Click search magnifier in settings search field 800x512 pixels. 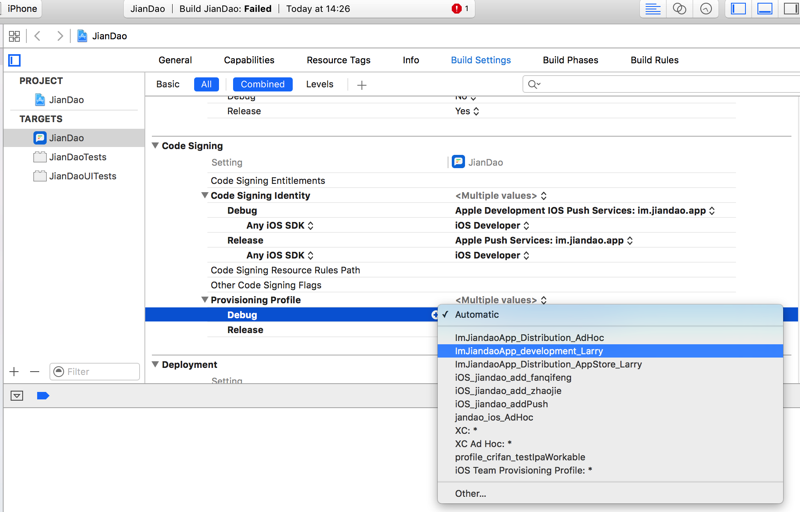[x=534, y=85]
